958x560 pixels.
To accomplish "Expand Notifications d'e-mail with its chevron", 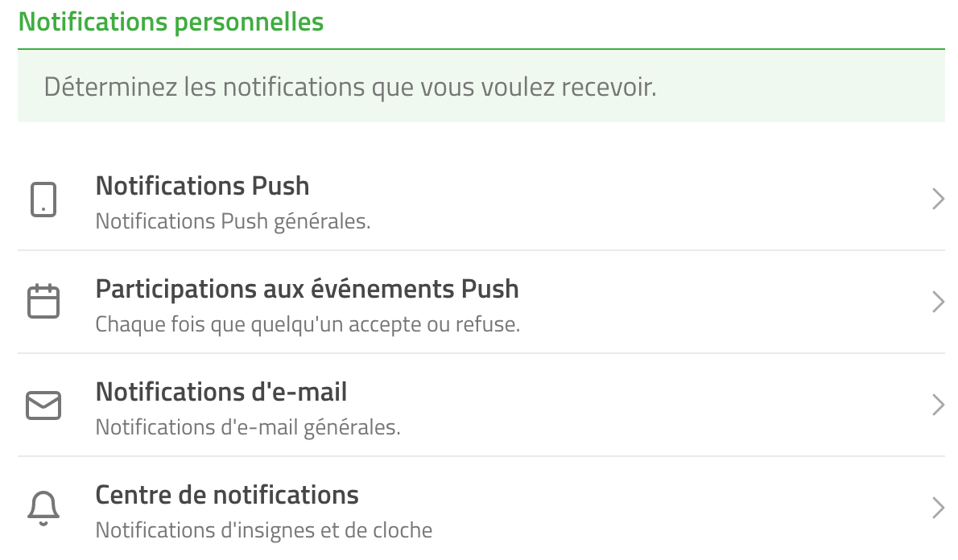I will 938,405.
